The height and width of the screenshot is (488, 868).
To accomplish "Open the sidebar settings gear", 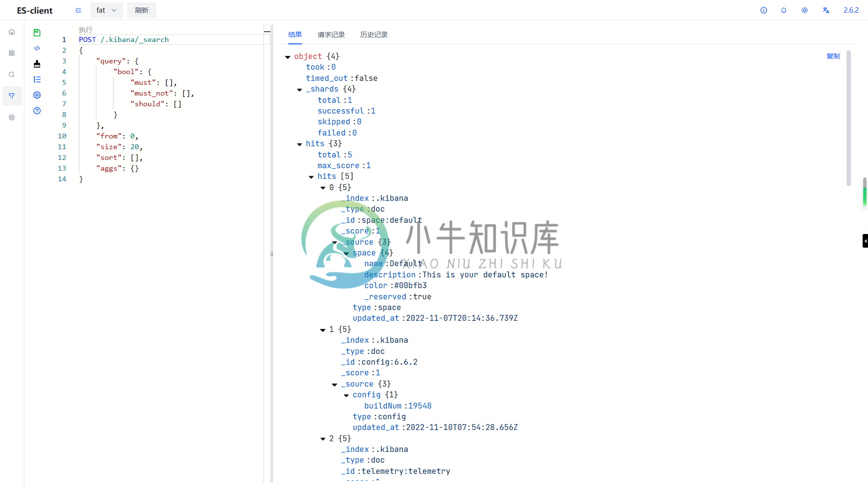I will 12,117.
